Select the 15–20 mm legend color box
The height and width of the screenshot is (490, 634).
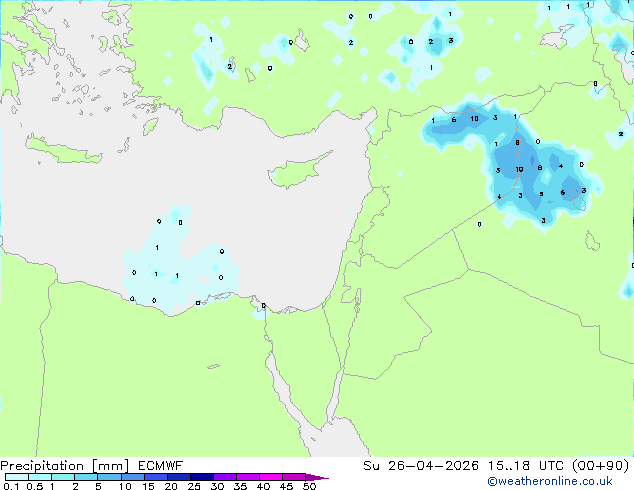click(x=155, y=477)
